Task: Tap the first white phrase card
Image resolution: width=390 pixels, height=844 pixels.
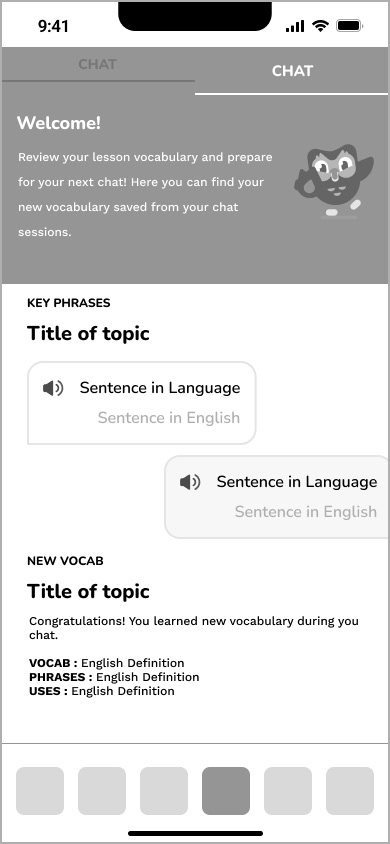Action: (x=141, y=403)
